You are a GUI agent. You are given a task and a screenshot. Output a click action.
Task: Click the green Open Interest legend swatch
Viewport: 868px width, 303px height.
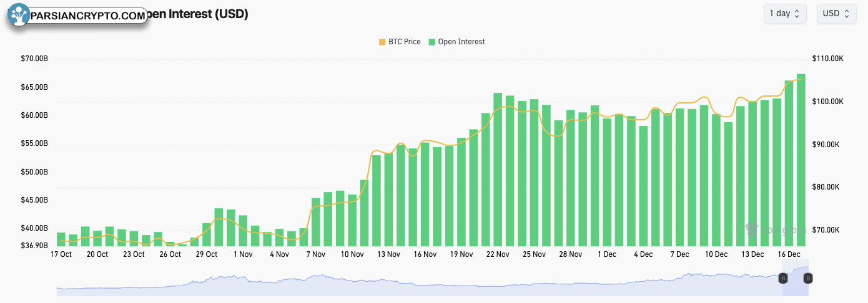tap(432, 42)
